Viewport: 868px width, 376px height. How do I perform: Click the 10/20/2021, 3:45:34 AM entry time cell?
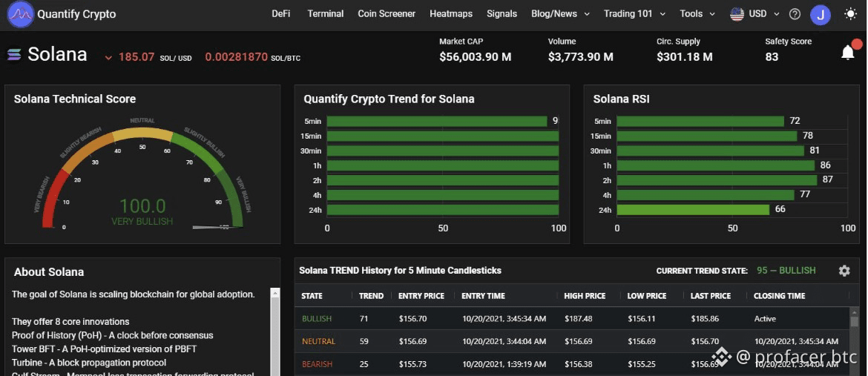tap(504, 319)
